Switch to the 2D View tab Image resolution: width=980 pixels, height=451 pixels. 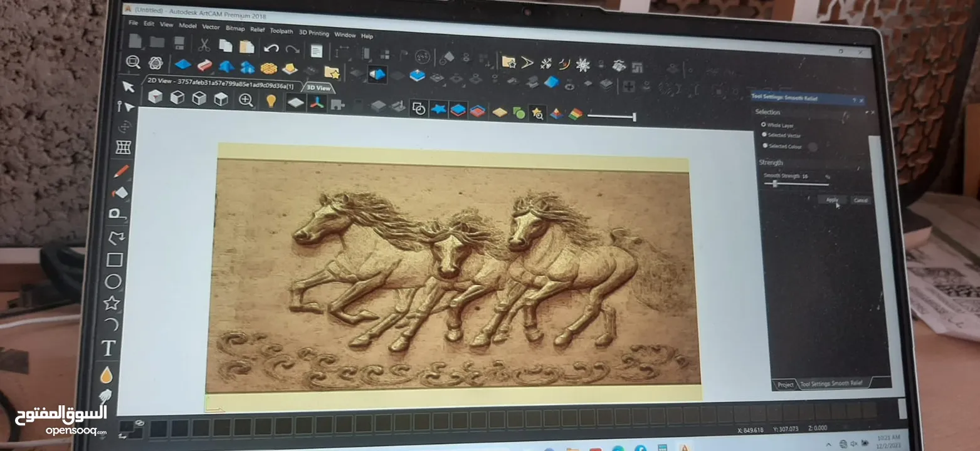pyautogui.click(x=221, y=84)
